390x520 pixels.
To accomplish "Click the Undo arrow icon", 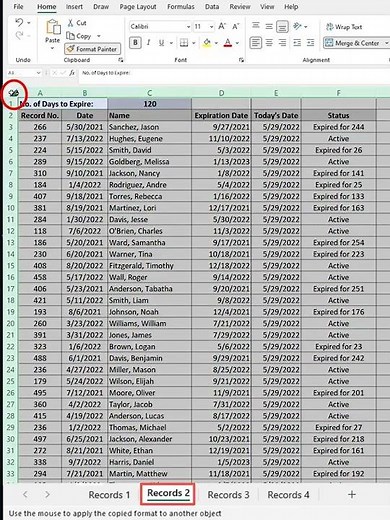I will (x=19, y=23).
